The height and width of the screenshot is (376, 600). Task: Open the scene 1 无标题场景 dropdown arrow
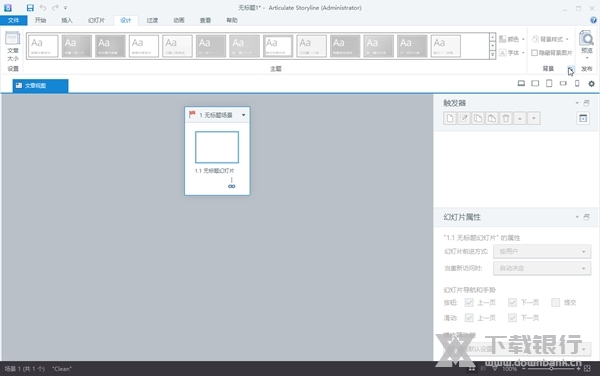[x=243, y=115]
